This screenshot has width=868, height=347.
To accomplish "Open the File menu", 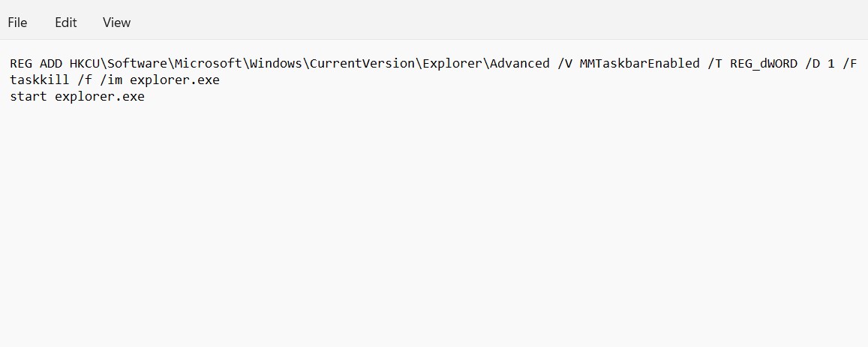I will (17, 23).
